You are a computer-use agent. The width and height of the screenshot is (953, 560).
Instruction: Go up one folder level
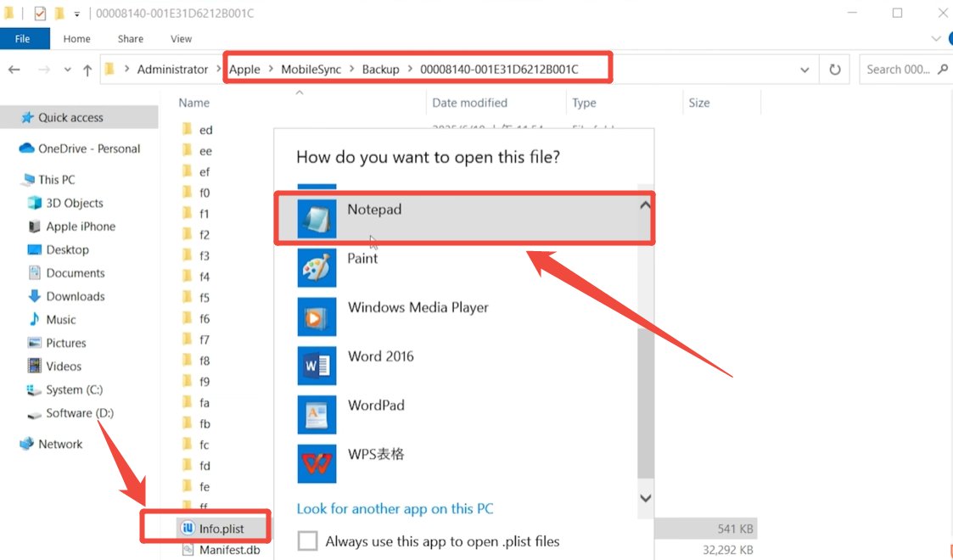pos(87,70)
